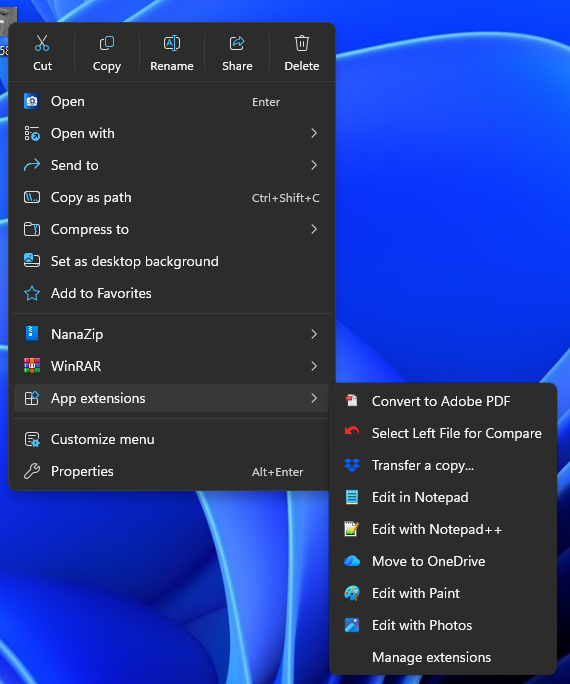Image resolution: width=570 pixels, height=684 pixels.
Task: Click the Notepad++ icon
Action: pyautogui.click(x=352, y=529)
